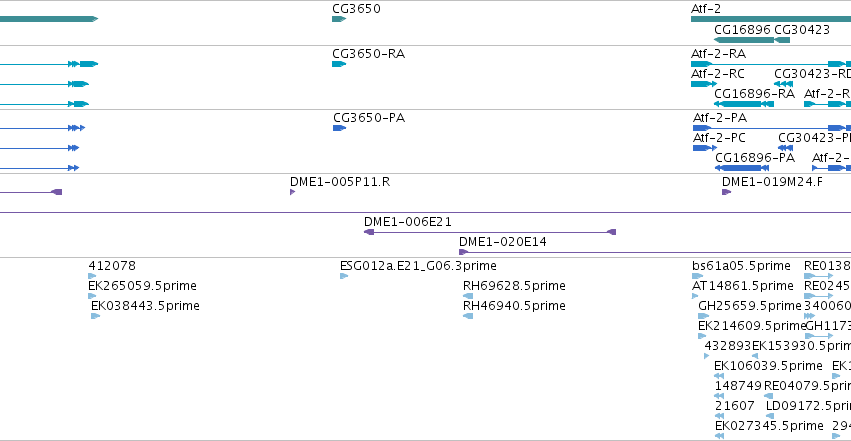Viewport: 851px width, 441px height.
Task: Click the bs61a05.5prime EST arrow
Action: click(697, 276)
